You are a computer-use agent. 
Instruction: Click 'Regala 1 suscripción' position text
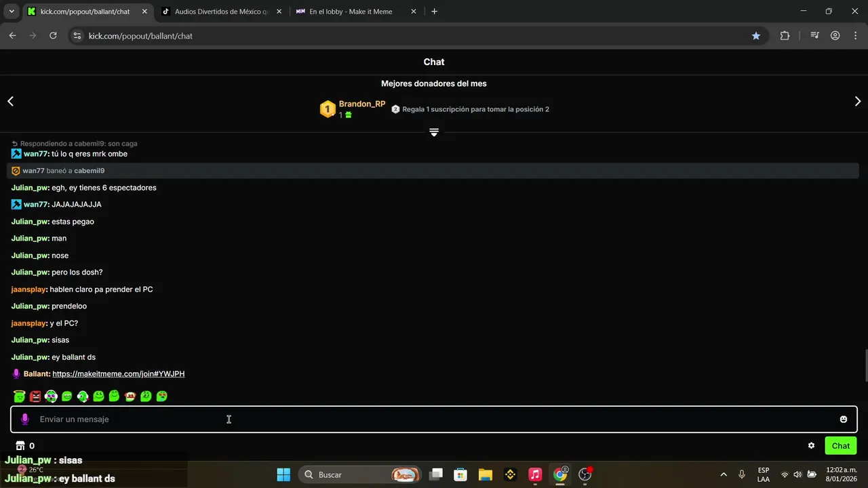pyautogui.click(x=475, y=109)
